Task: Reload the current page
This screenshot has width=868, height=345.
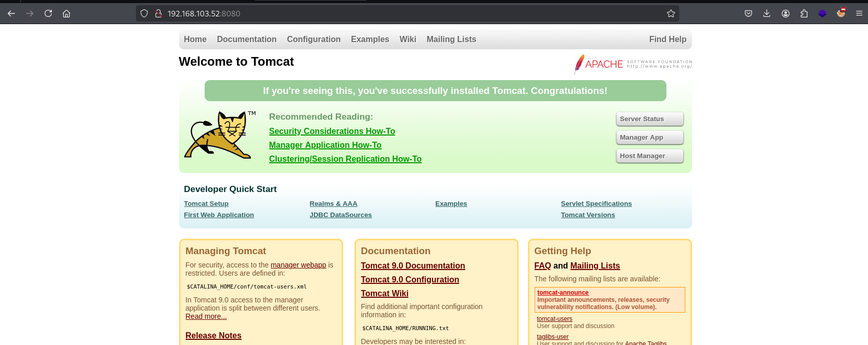Action: [x=48, y=13]
